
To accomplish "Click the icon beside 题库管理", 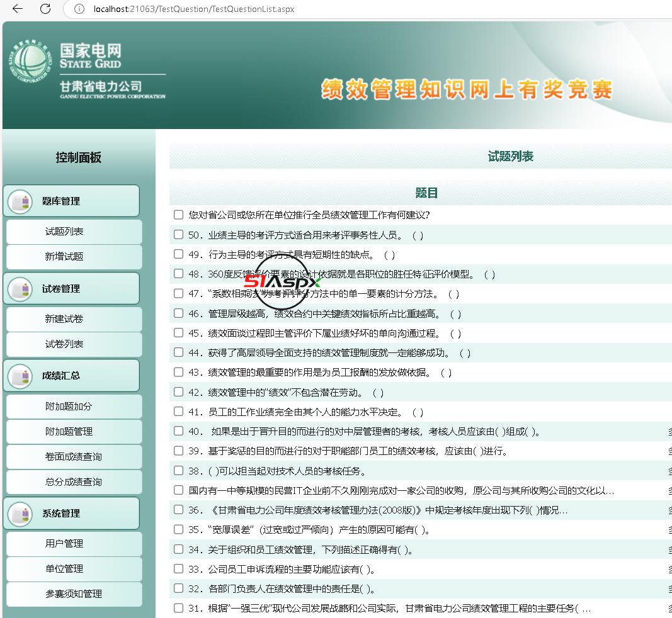I will [x=20, y=201].
